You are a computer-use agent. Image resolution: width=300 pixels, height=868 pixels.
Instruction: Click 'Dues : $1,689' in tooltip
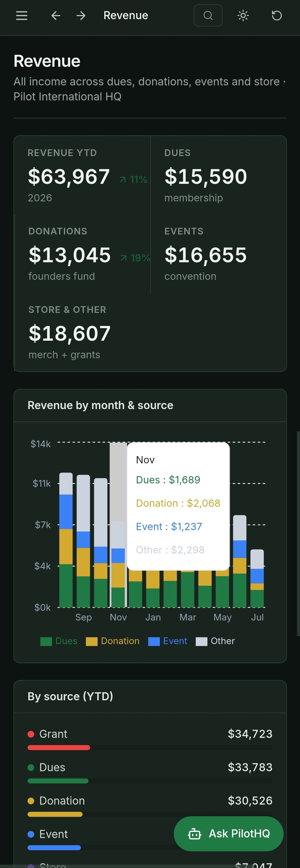[x=168, y=479]
